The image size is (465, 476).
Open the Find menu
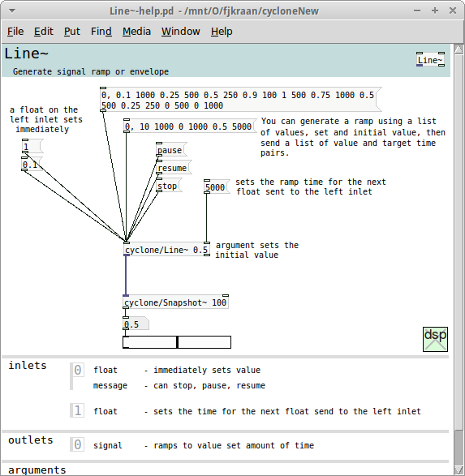pyautogui.click(x=101, y=32)
